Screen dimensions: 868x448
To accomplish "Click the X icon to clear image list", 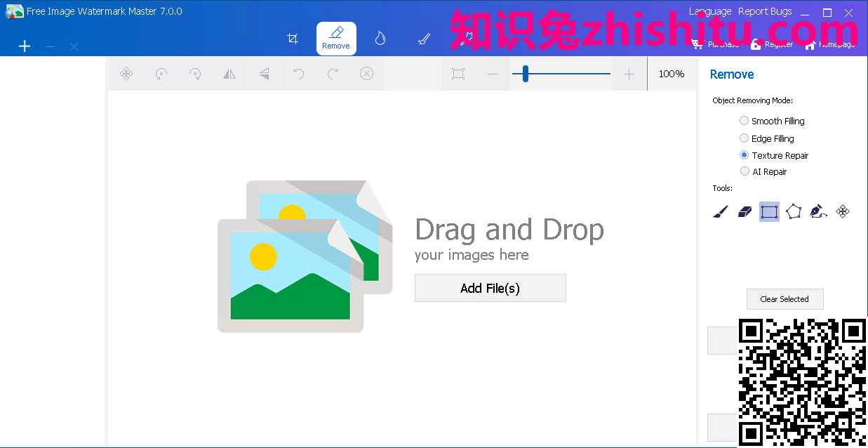I will [x=74, y=46].
